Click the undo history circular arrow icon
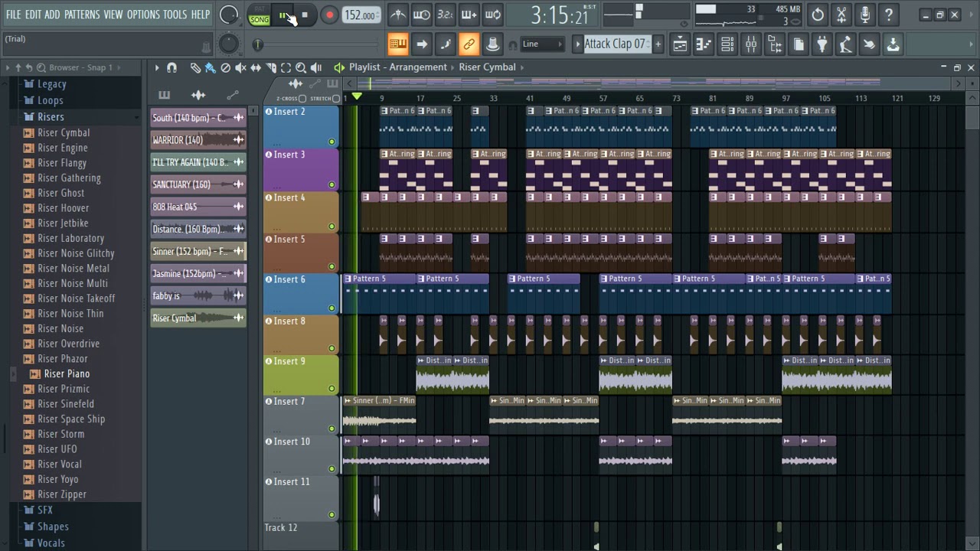Viewport: 980px width, 551px height. [818, 15]
